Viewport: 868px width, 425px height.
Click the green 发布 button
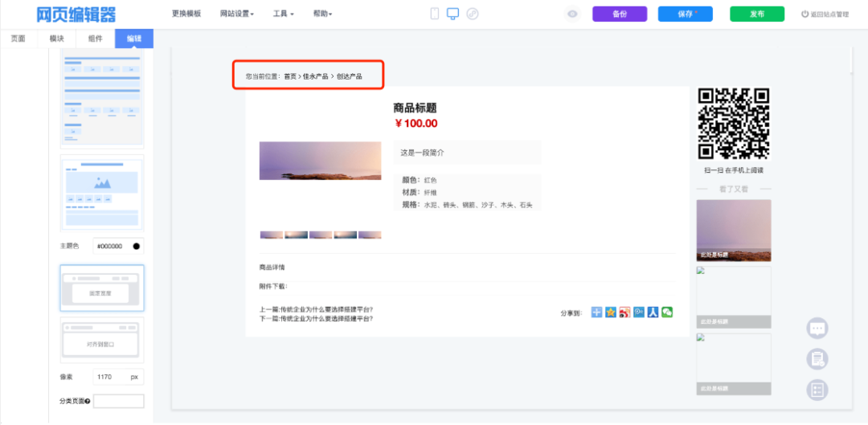click(x=756, y=14)
